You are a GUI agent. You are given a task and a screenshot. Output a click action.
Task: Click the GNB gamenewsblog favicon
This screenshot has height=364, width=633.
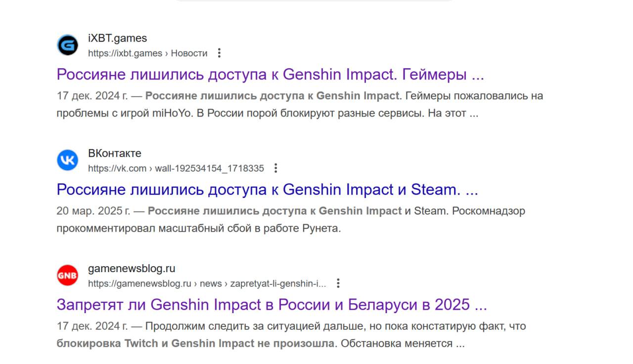tap(68, 276)
